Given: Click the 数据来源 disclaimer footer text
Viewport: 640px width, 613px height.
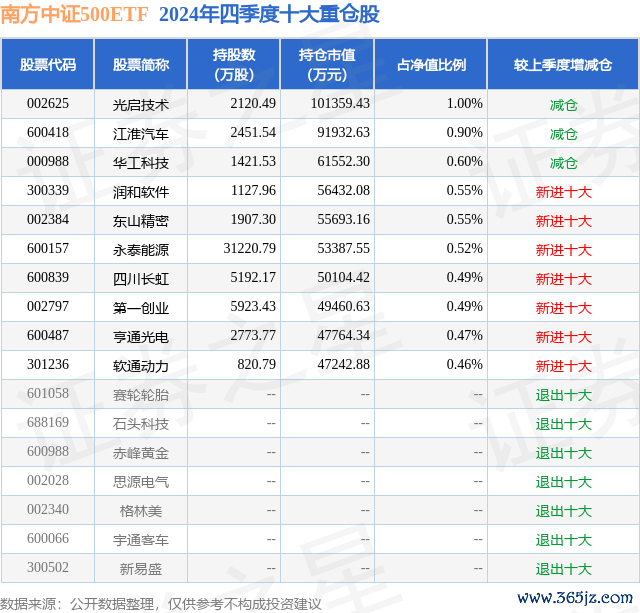Looking at the screenshot, I should [161, 604].
